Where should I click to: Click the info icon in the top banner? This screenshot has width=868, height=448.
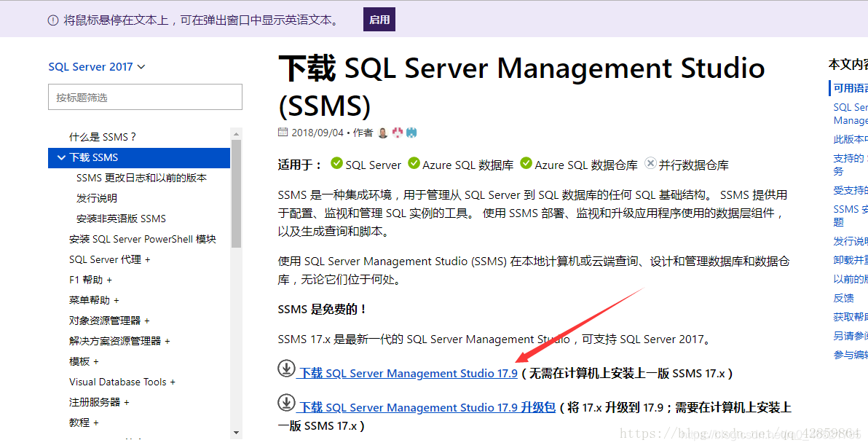(x=53, y=20)
